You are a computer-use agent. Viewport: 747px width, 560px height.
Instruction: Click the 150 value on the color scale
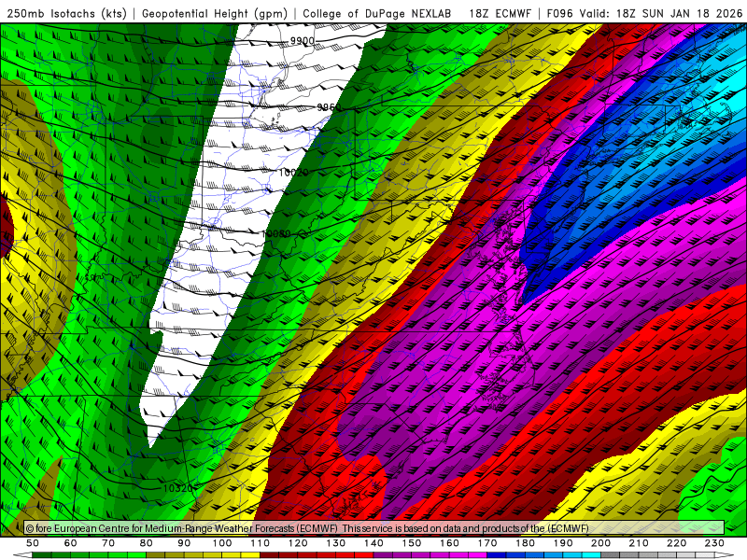click(412, 543)
